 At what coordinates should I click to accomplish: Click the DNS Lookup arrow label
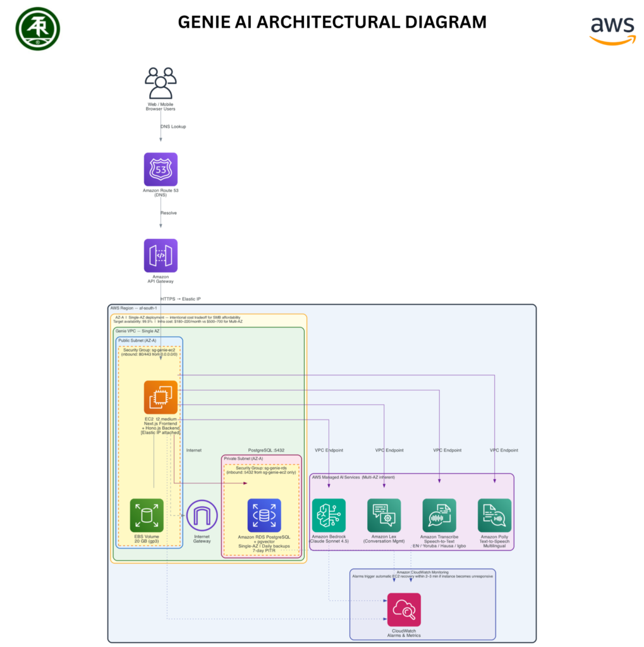coord(173,126)
